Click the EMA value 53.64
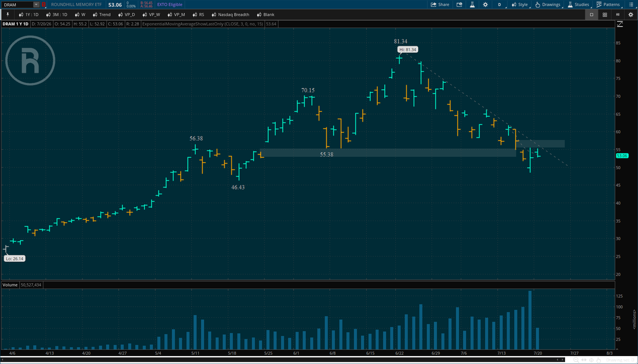The height and width of the screenshot is (364, 638). (x=271, y=24)
